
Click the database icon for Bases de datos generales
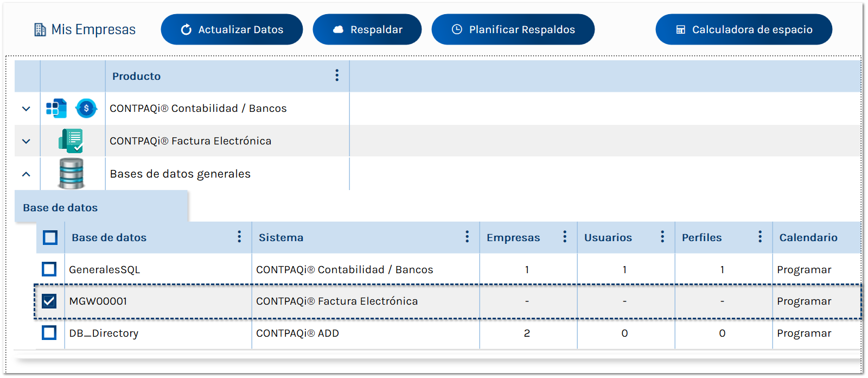point(72,173)
